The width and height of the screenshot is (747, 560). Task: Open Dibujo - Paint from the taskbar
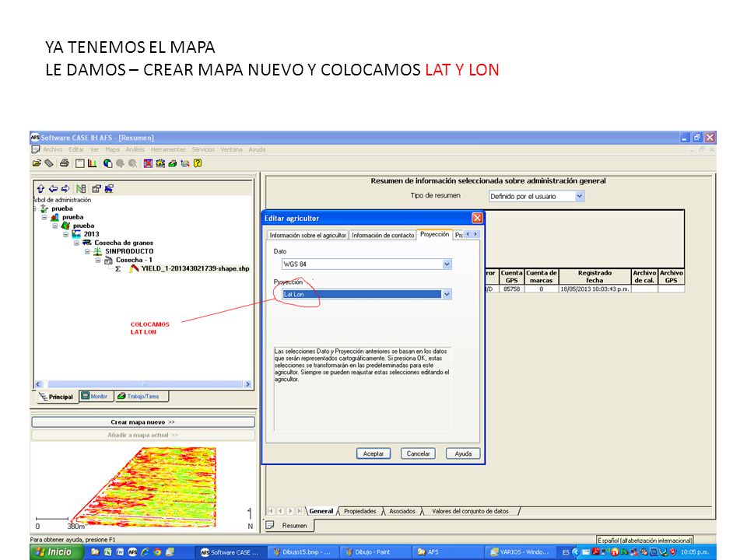tap(373, 552)
